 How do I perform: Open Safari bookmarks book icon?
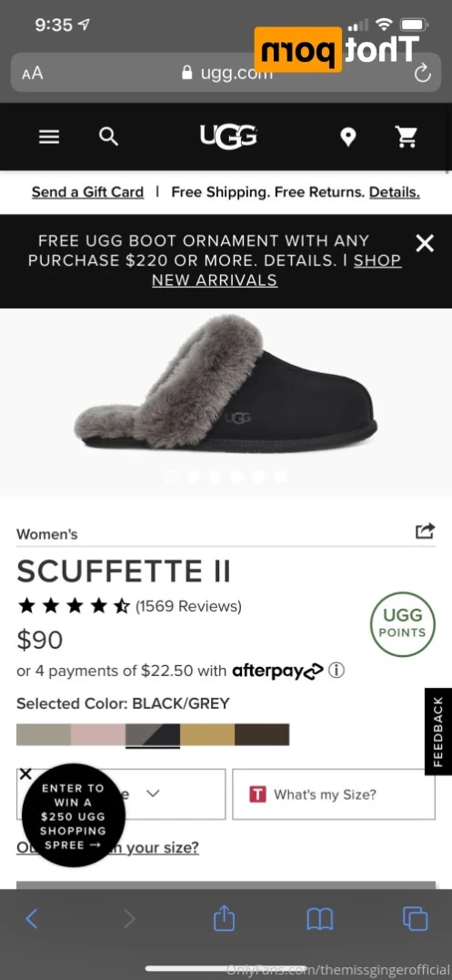(319, 919)
